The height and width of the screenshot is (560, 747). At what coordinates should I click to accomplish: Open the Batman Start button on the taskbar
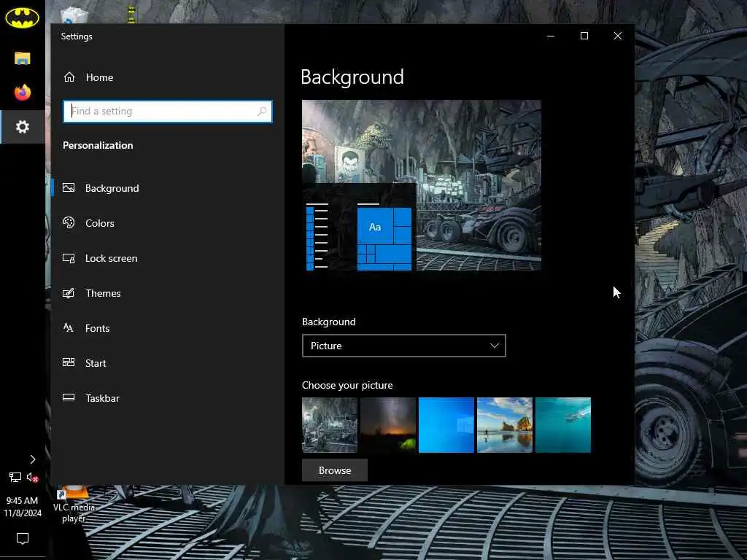coord(22,17)
